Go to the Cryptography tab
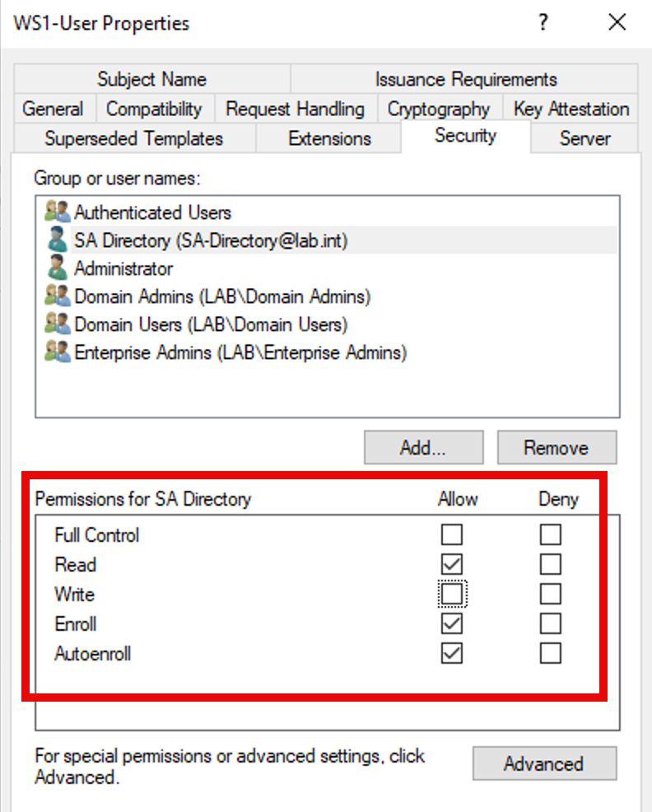Viewport: 652px width, 812px height. 438,109
